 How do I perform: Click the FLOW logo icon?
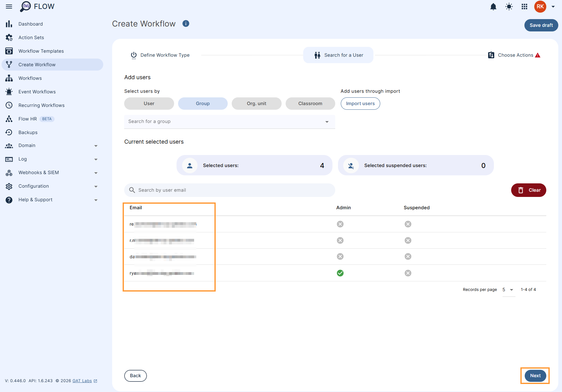pos(25,6)
